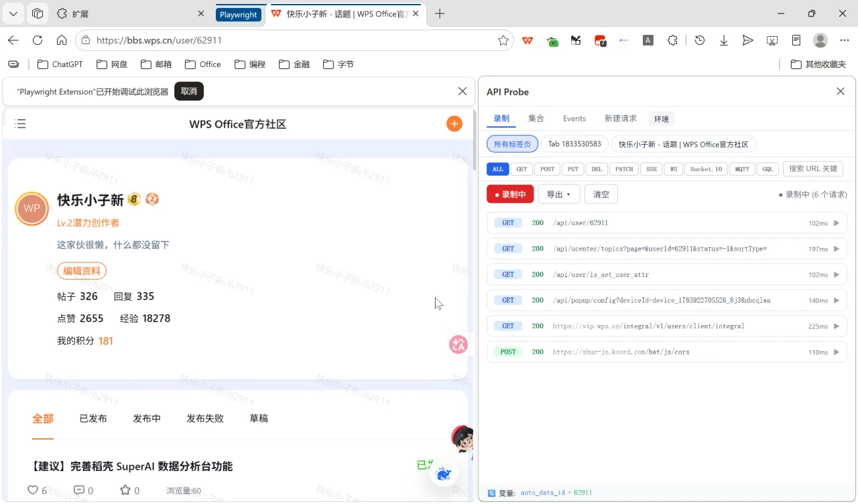Screen dimensions: 858x504
Task: Toggle the POST method filter
Action: (x=547, y=169)
